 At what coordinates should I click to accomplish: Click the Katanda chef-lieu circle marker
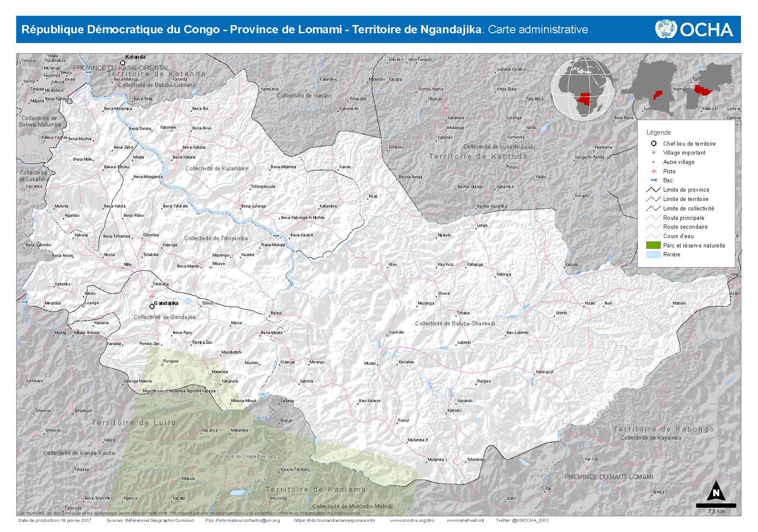tap(122, 63)
